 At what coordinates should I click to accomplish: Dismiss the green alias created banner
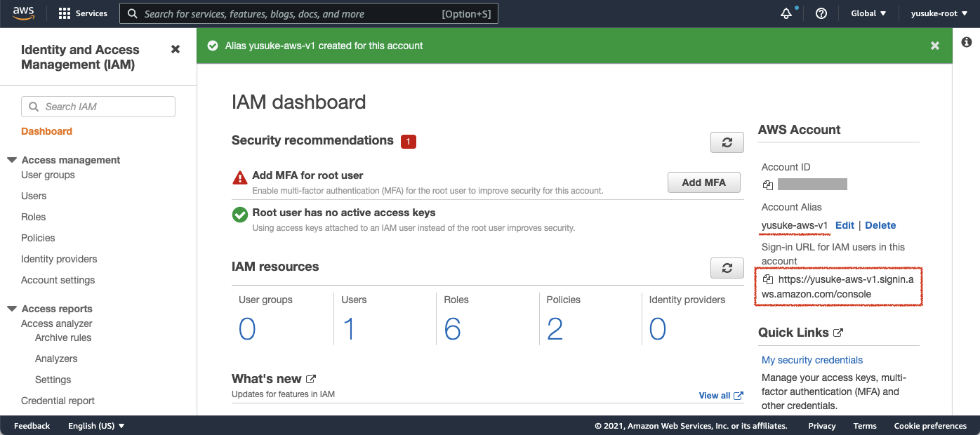click(x=935, y=46)
